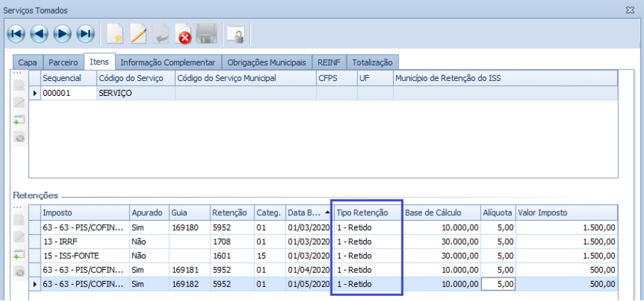Open the Capa tab
The image size is (644, 301).
(x=27, y=62)
